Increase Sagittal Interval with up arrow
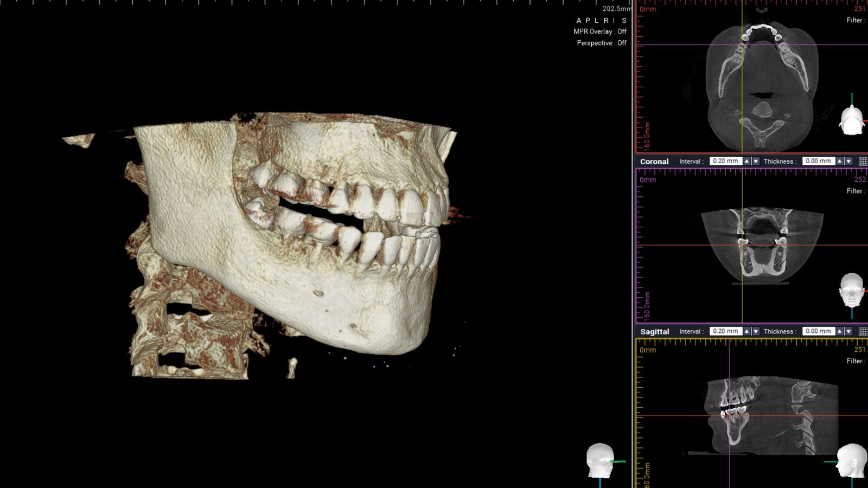The width and height of the screenshot is (868, 488). [746, 331]
